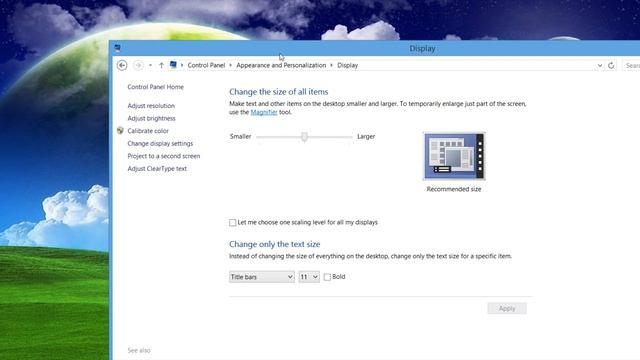The height and width of the screenshot is (360, 640).
Task: Click the Display title text in title bar
Action: 422,49
